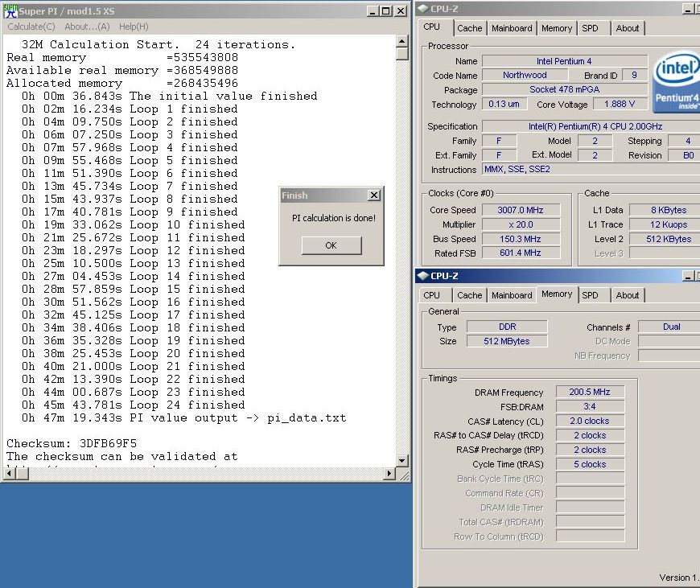The image size is (700, 588).
Task: Minimize the lower CPU-Z window
Action: coord(689,277)
